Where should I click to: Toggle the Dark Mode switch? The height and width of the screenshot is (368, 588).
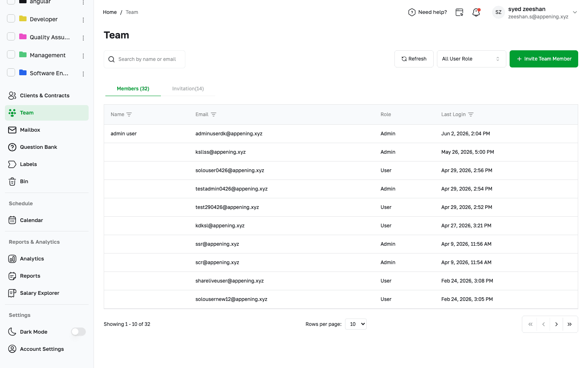point(78,332)
